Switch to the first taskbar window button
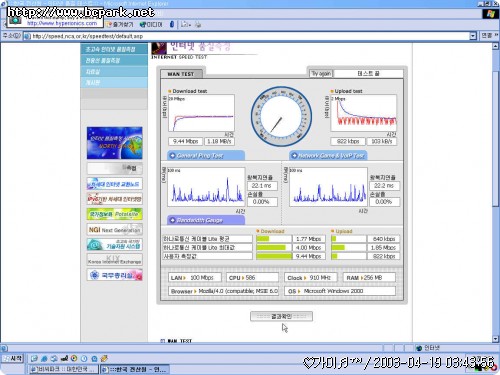The image size is (500, 375). pos(63,369)
